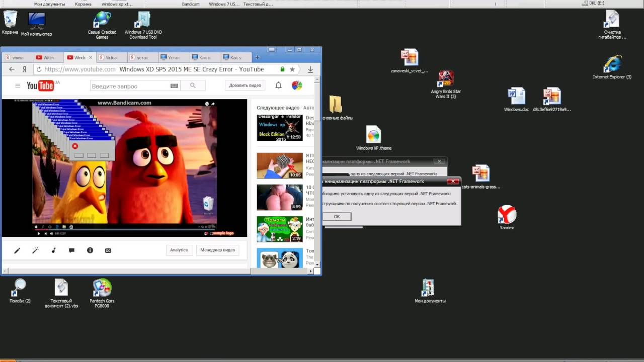Image resolution: width=644 pixels, height=362 pixels.
Task: Click the YouTube logo
Action: [x=40, y=86]
